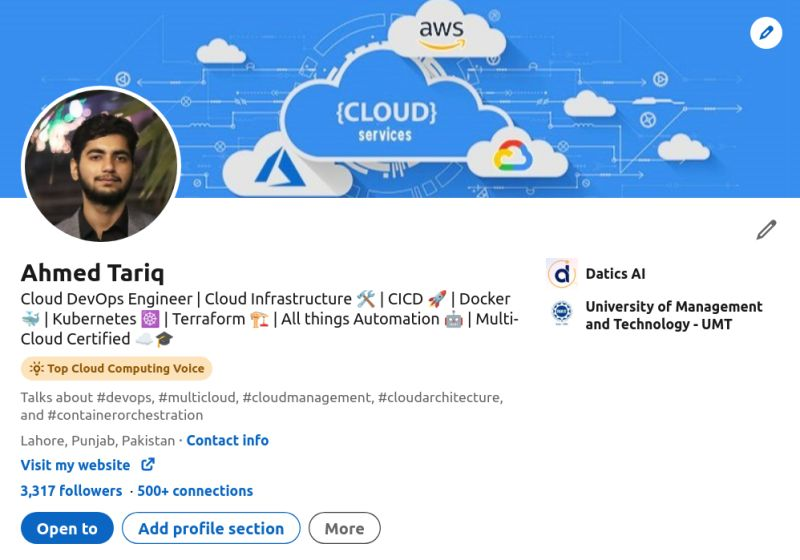Open Contact info link
This screenshot has width=800, height=560.
tap(228, 440)
